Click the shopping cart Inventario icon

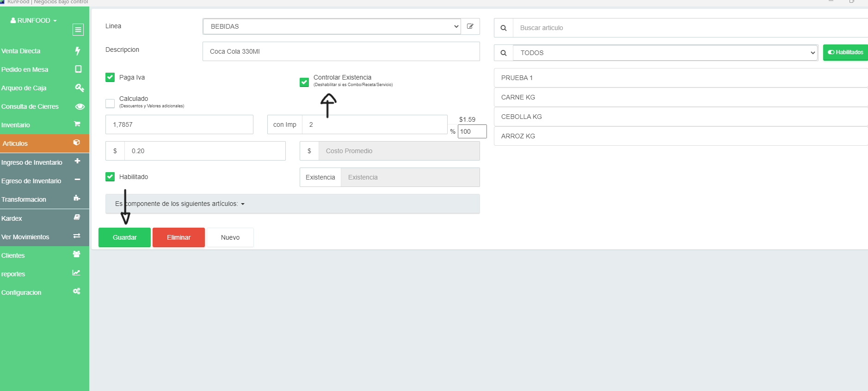pyautogui.click(x=77, y=124)
